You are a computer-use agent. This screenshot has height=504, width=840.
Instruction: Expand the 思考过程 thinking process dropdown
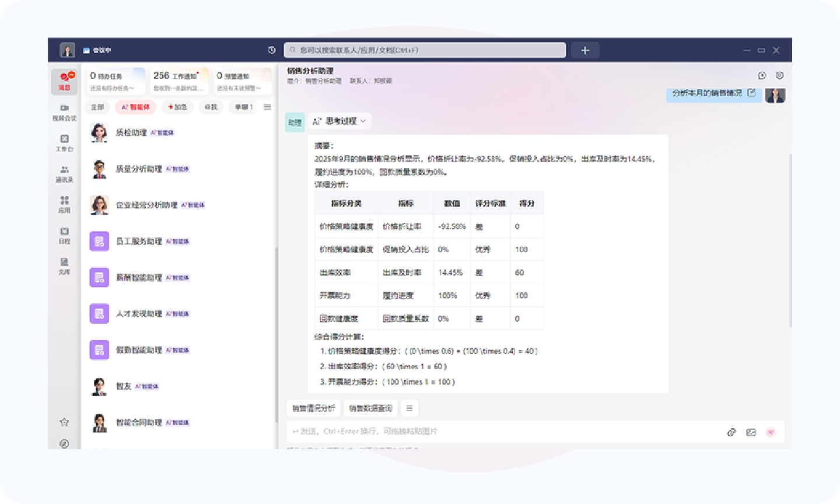[339, 121]
